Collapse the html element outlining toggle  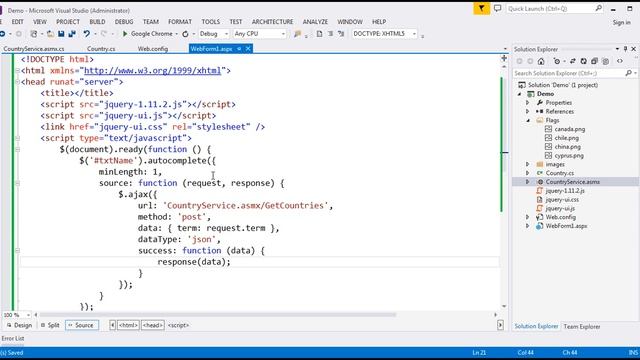(18, 71)
